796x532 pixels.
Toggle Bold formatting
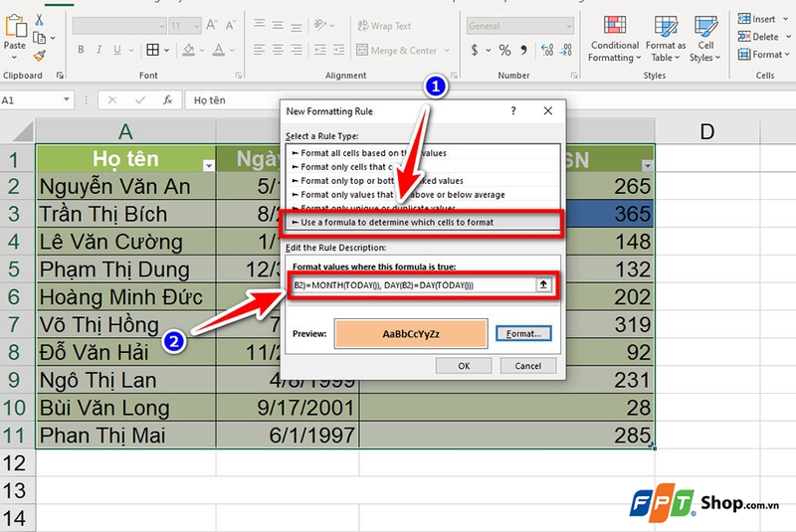(x=81, y=50)
